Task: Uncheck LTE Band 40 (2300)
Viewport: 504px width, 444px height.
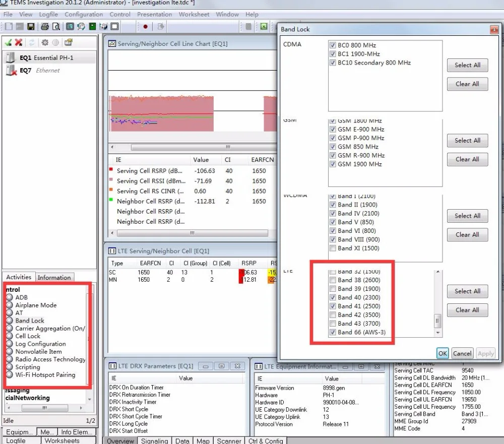Action: click(x=333, y=297)
